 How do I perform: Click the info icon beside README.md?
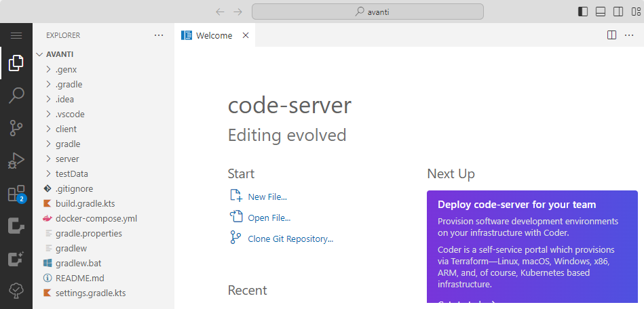coord(48,278)
